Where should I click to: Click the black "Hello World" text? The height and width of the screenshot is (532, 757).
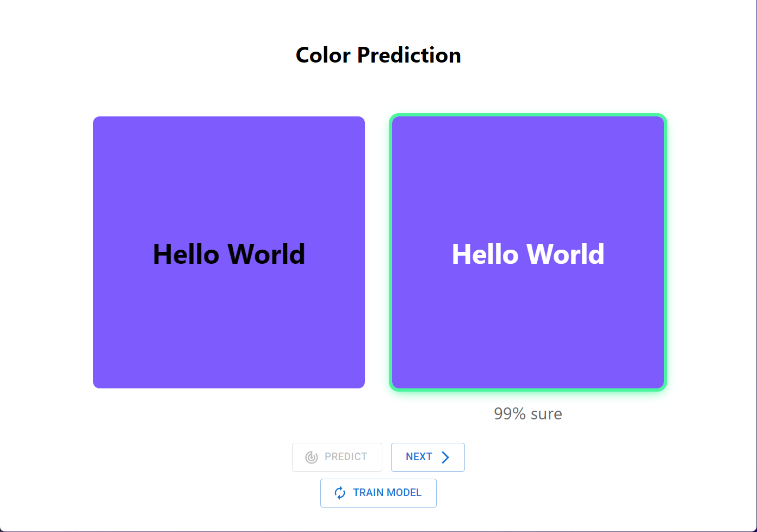coord(229,254)
